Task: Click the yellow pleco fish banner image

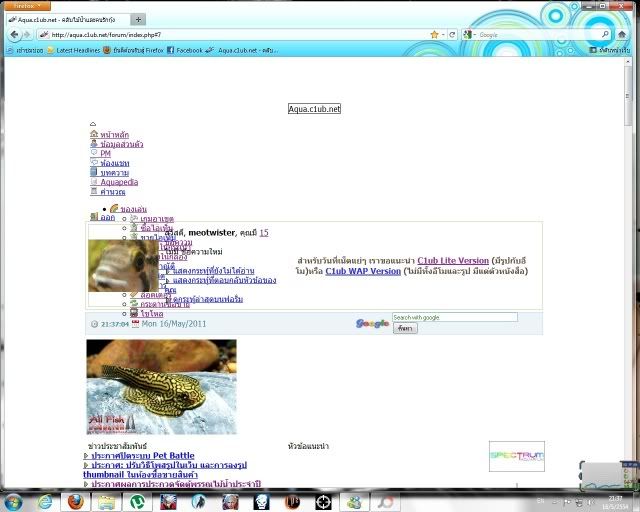Action: click(161, 386)
